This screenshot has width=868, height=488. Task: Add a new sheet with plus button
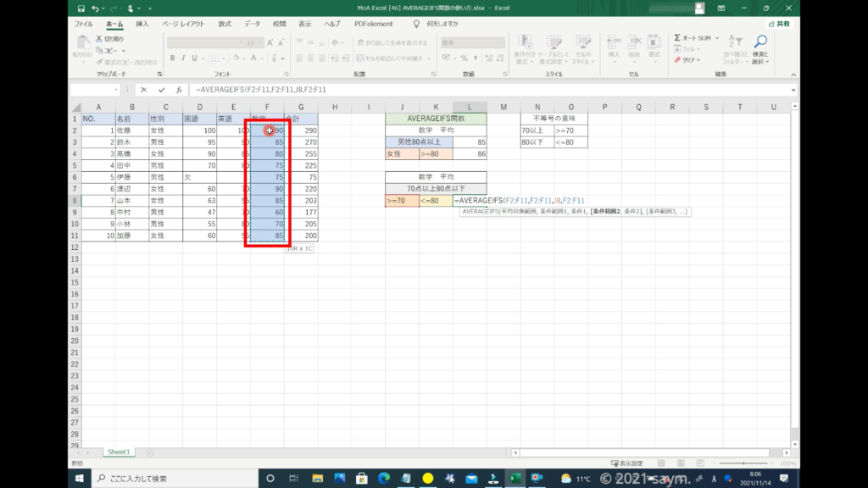[150, 452]
